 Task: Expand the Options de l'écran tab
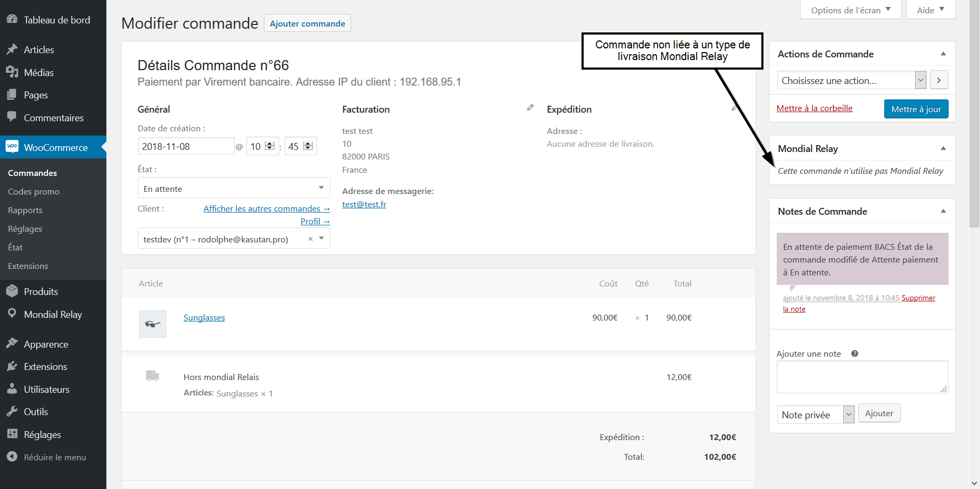click(850, 10)
